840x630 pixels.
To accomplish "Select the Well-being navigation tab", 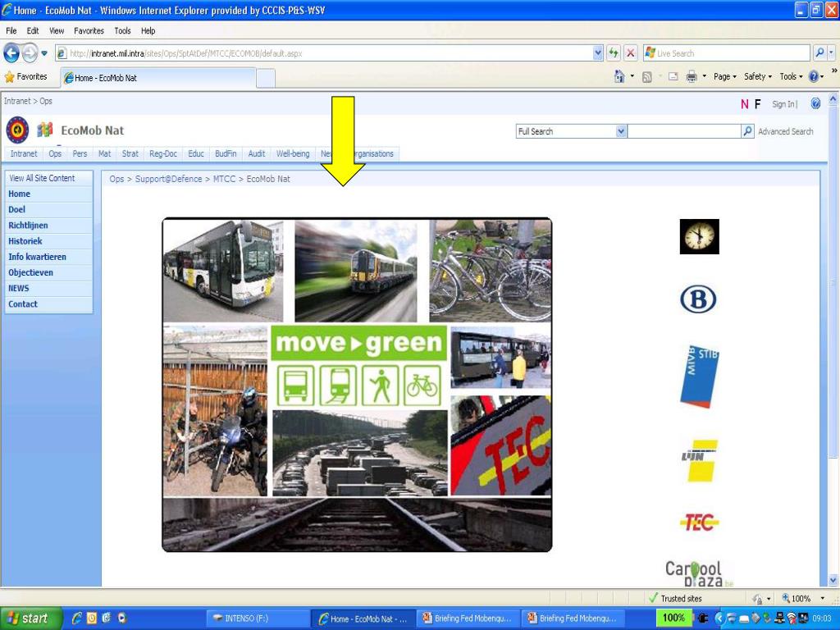I will click(x=293, y=153).
